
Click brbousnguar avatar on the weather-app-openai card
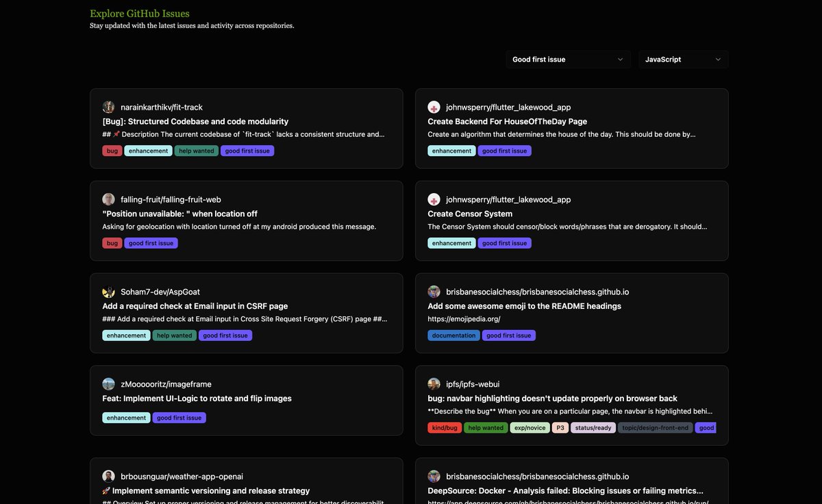(109, 476)
